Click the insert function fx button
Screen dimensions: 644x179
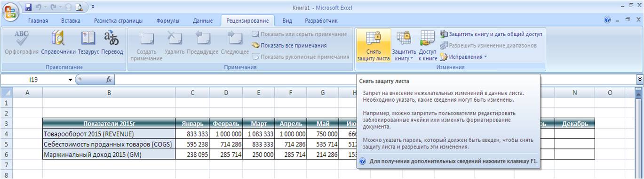click(x=109, y=80)
